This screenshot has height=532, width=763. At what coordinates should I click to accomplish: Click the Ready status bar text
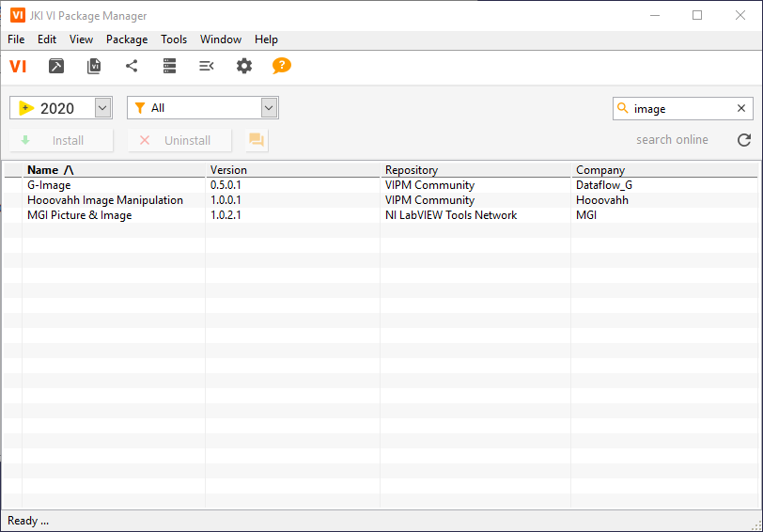point(28,521)
